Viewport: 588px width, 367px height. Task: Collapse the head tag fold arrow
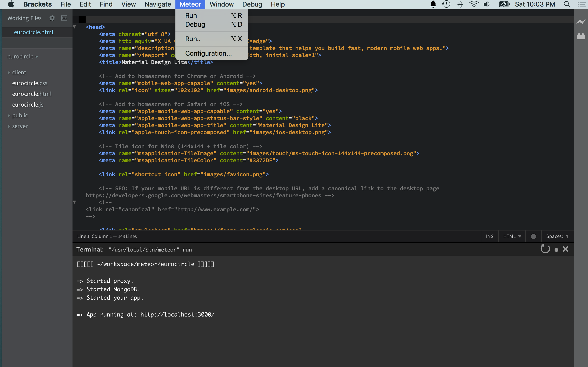[75, 27]
